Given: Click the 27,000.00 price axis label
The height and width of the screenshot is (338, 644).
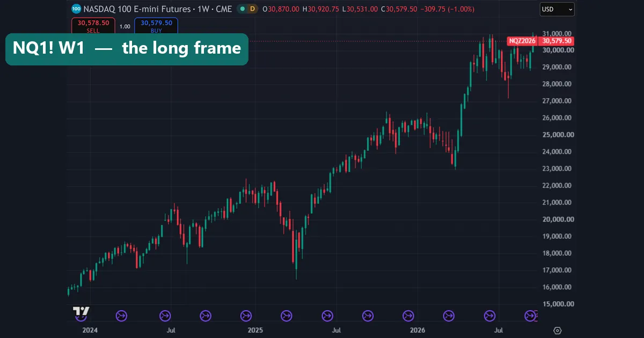Looking at the screenshot, I should coord(558,101).
